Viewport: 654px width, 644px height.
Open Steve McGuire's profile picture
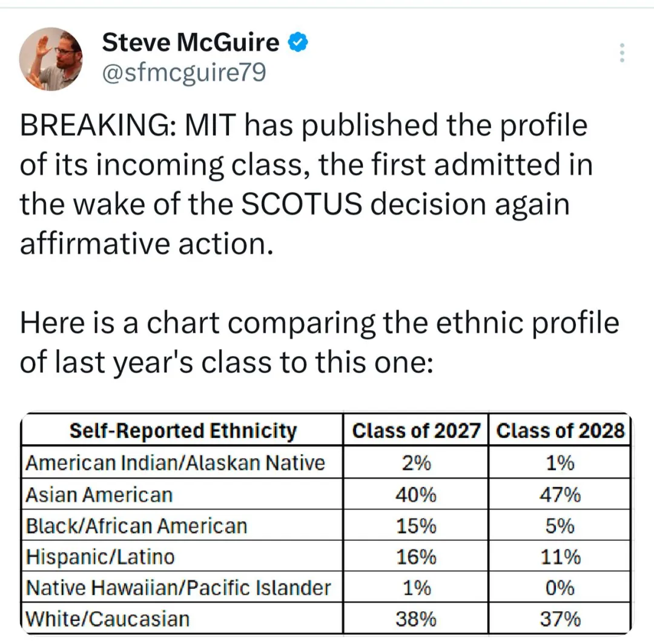click(51, 59)
